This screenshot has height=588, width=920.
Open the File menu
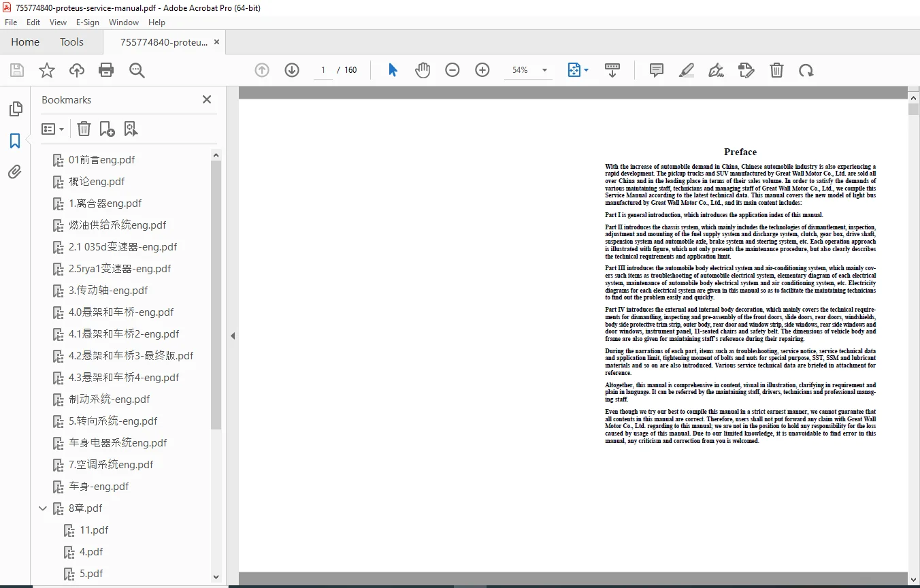point(11,22)
